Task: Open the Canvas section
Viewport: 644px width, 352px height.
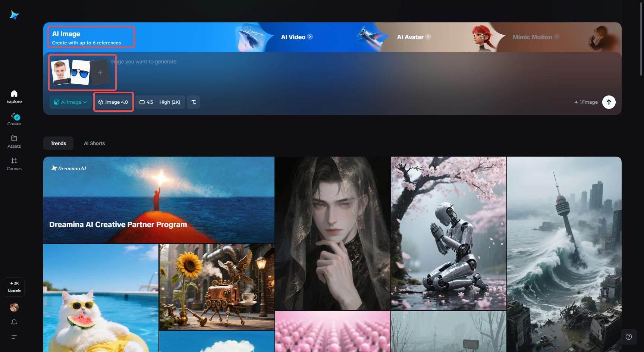Action: [14, 164]
